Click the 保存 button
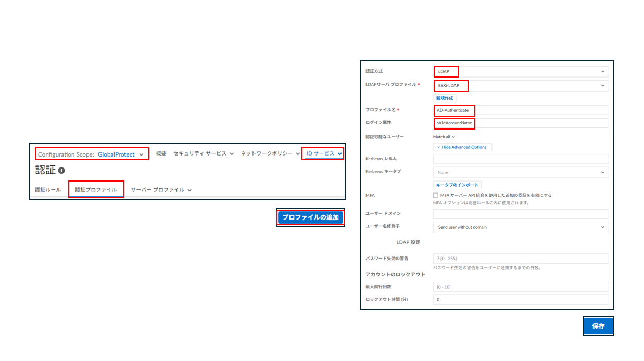The width and height of the screenshot is (644, 361). pyautogui.click(x=598, y=326)
